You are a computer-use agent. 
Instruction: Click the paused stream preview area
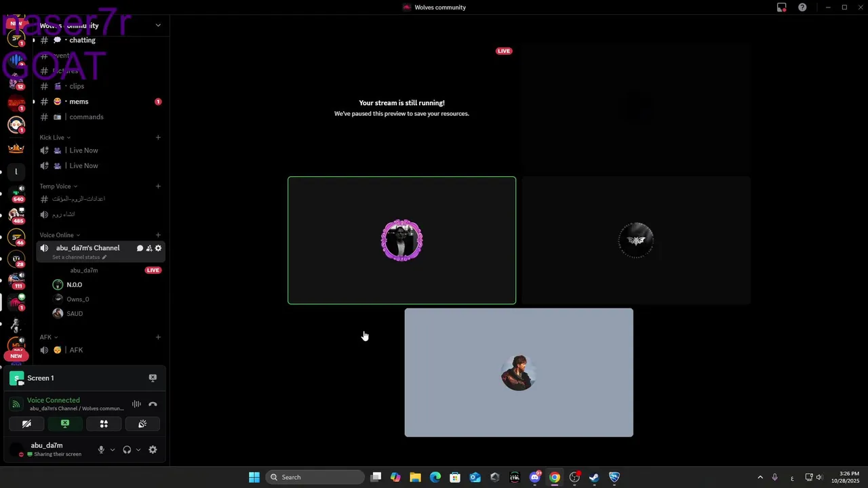click(401, 108)
